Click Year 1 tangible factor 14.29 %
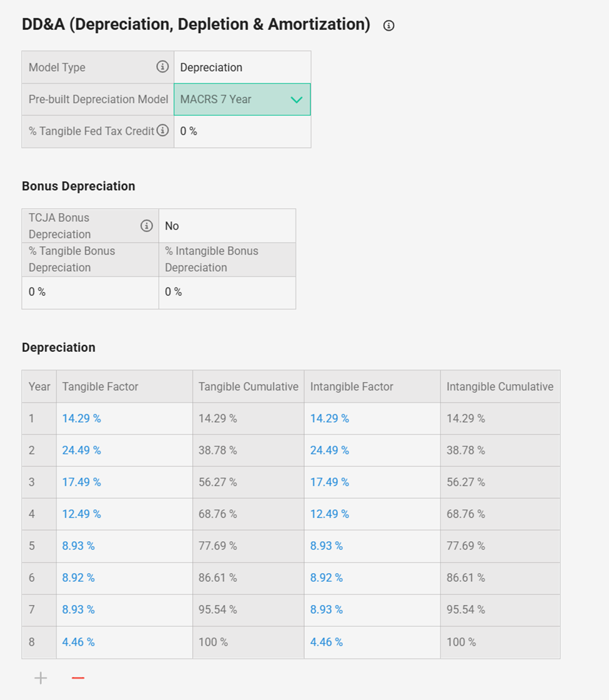This screenshot has height=700, width=609. point(81,419)
